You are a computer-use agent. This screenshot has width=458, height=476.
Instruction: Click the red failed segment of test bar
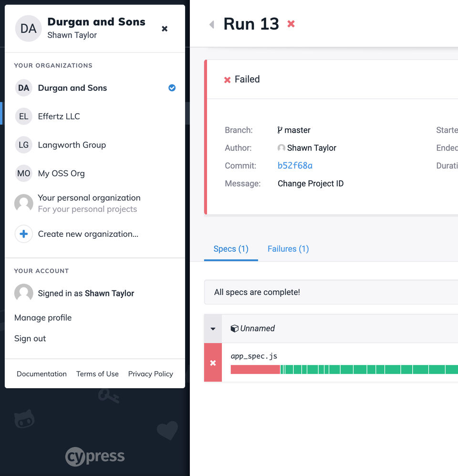pos(255,370)
